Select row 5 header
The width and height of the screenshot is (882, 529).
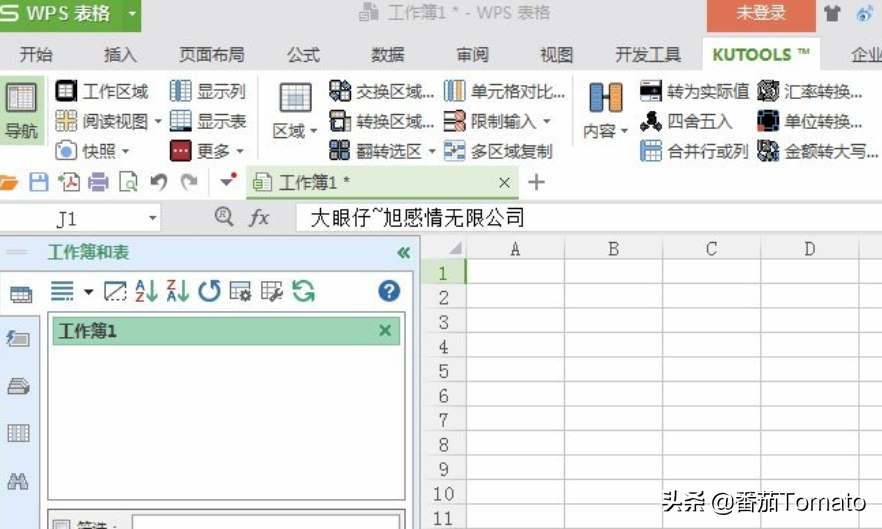point(444,371)
